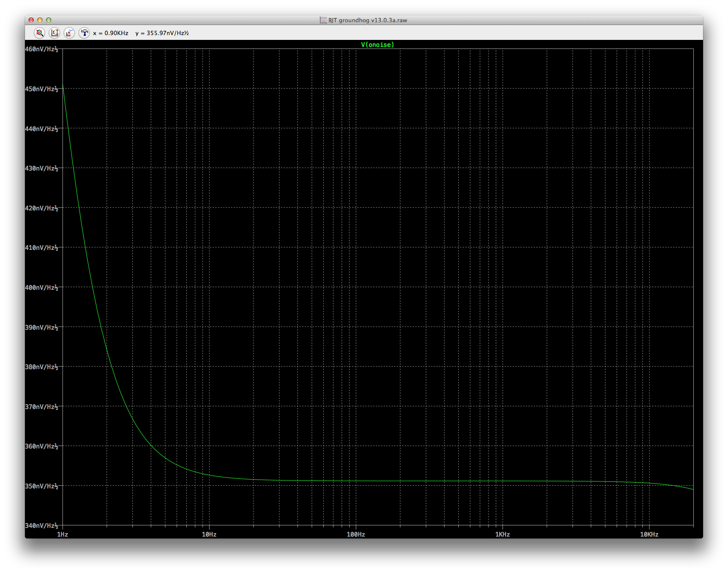
Task: Click the 430nV/Hz½ axis label
Action: click(42, 168)
